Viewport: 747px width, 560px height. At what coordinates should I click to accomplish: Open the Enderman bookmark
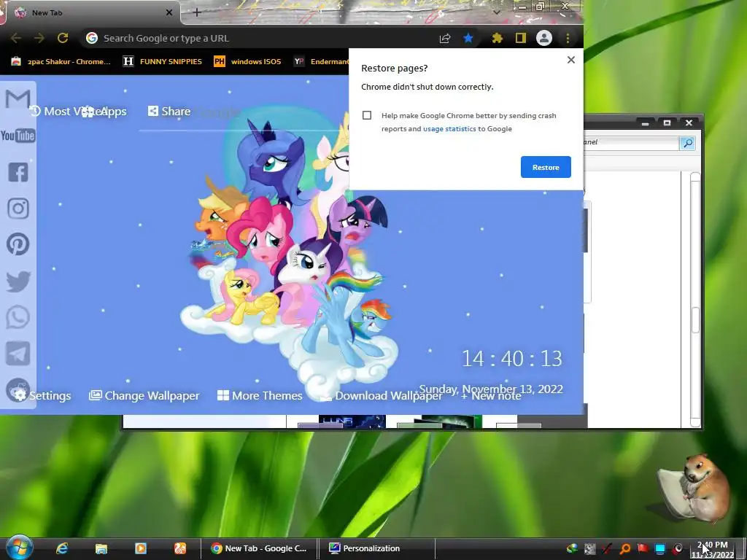click(x=321, y=61)
